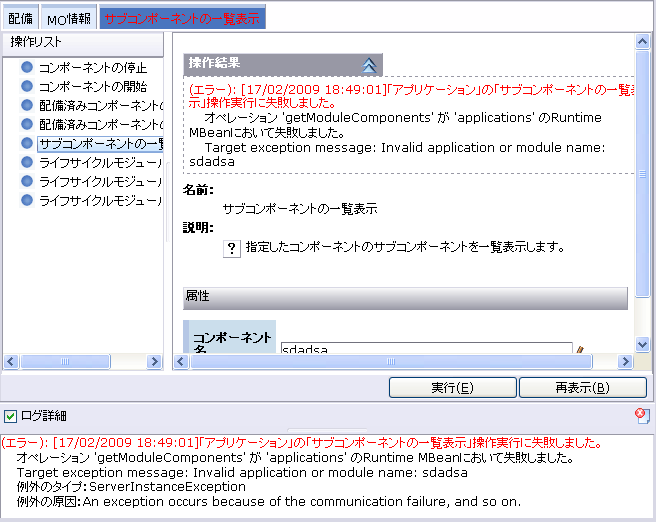Click the right arrow of operation list scrollbar

[x=155, y=361]
